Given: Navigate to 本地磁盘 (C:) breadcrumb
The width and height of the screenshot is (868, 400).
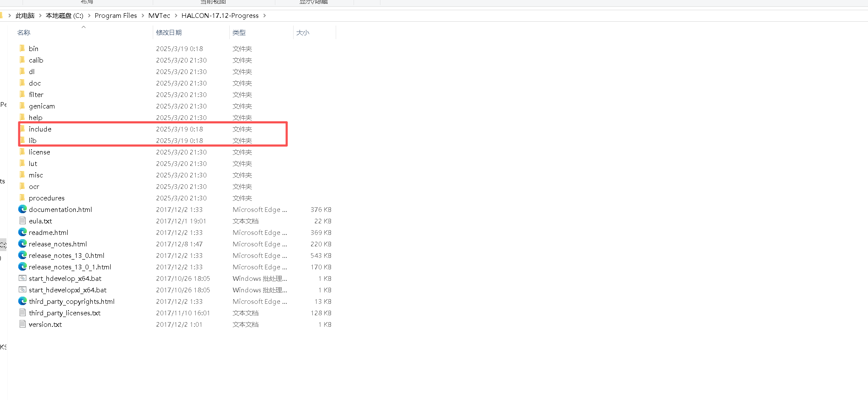Looking at the screenshot, I should 65,15.
